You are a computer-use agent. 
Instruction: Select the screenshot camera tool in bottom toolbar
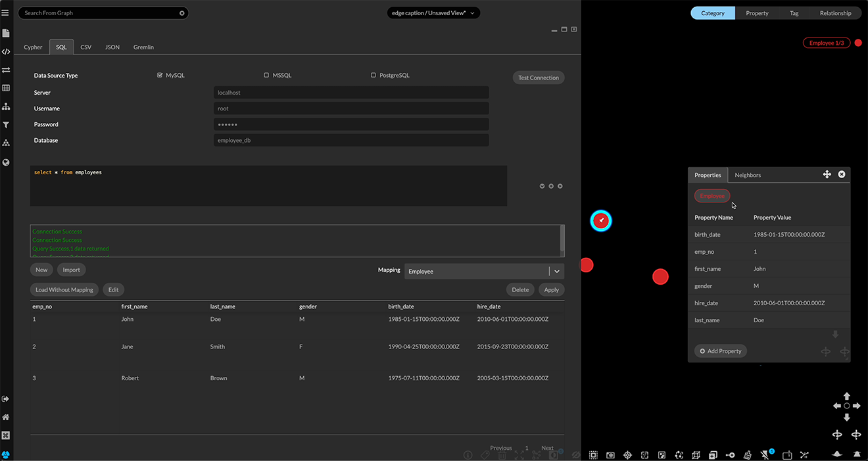coord(610,454)
